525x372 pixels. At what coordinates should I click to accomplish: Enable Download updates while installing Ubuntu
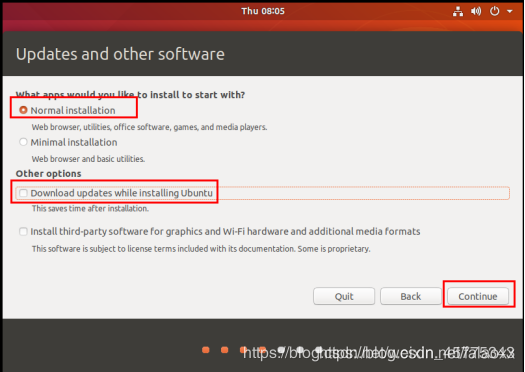23,193
